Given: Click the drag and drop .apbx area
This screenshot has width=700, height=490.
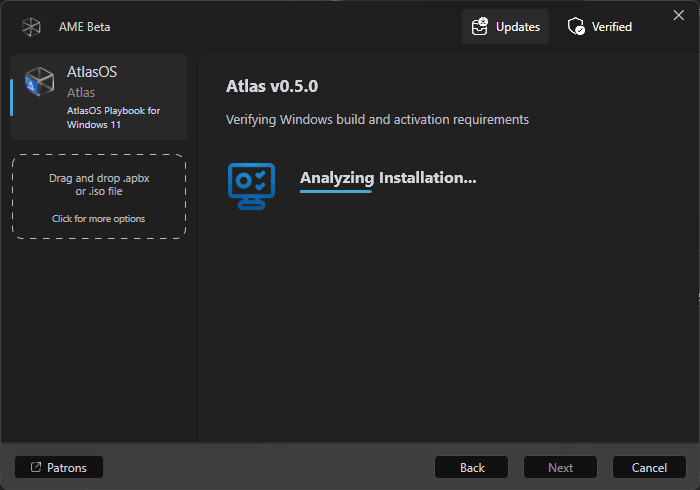Looking at the screenshot, I should tap(99, 196).
